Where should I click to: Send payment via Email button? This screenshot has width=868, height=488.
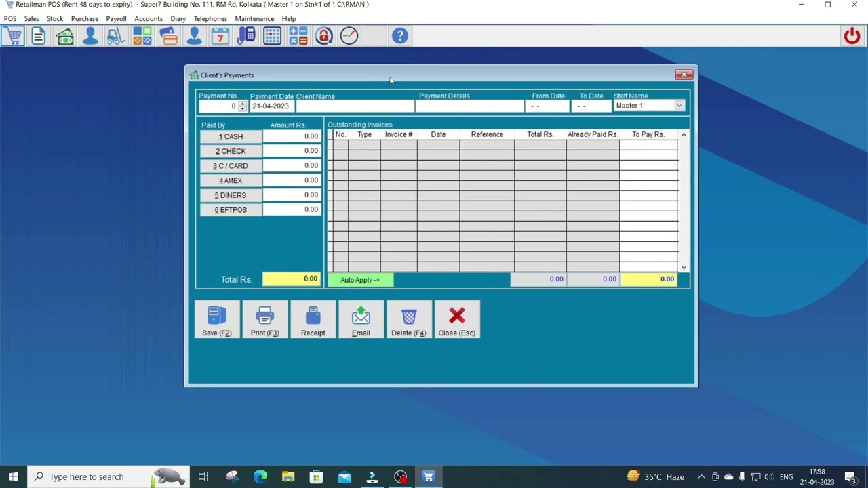[x=361, y=320]
